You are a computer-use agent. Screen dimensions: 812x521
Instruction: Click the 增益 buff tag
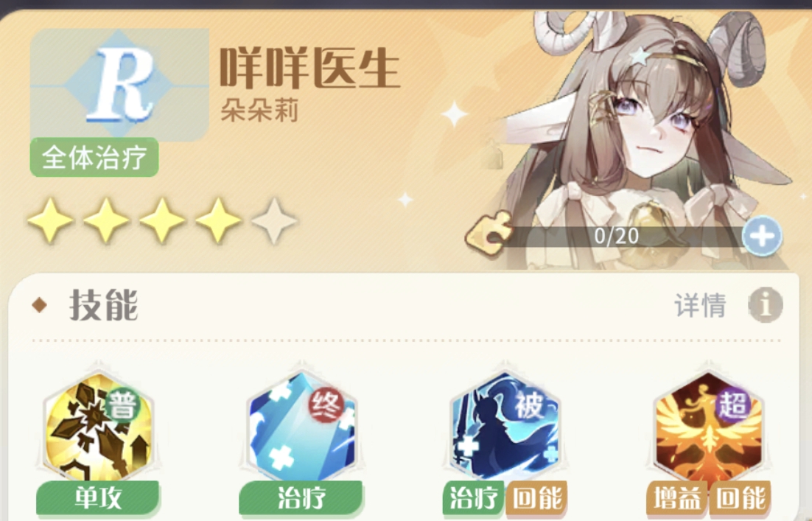coord(677,498)
